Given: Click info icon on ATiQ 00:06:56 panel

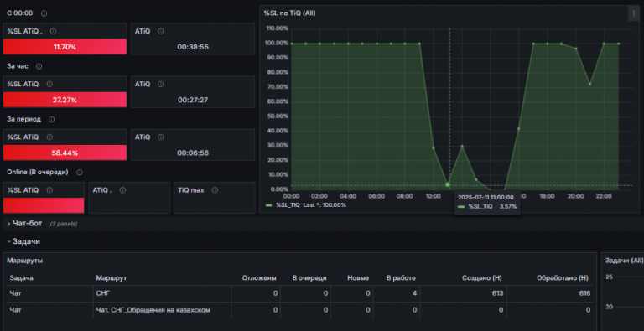Looking at the screenshot, I should (161, 137).
